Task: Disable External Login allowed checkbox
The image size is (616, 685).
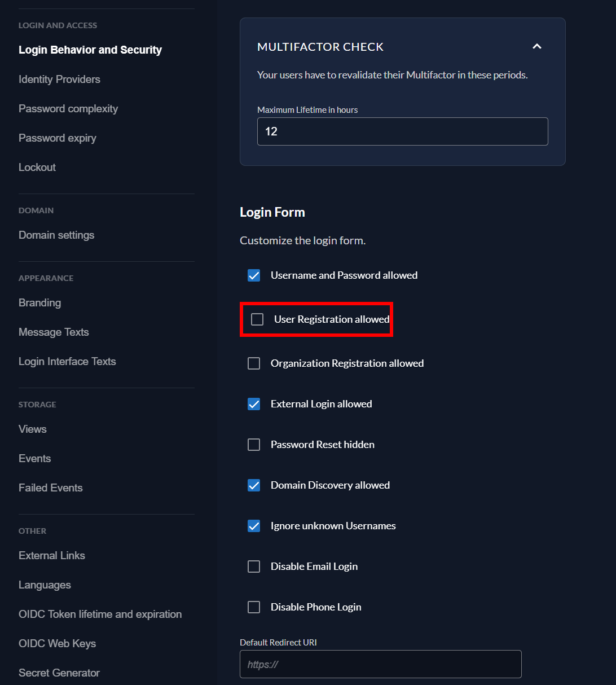Action: [254, 404]
